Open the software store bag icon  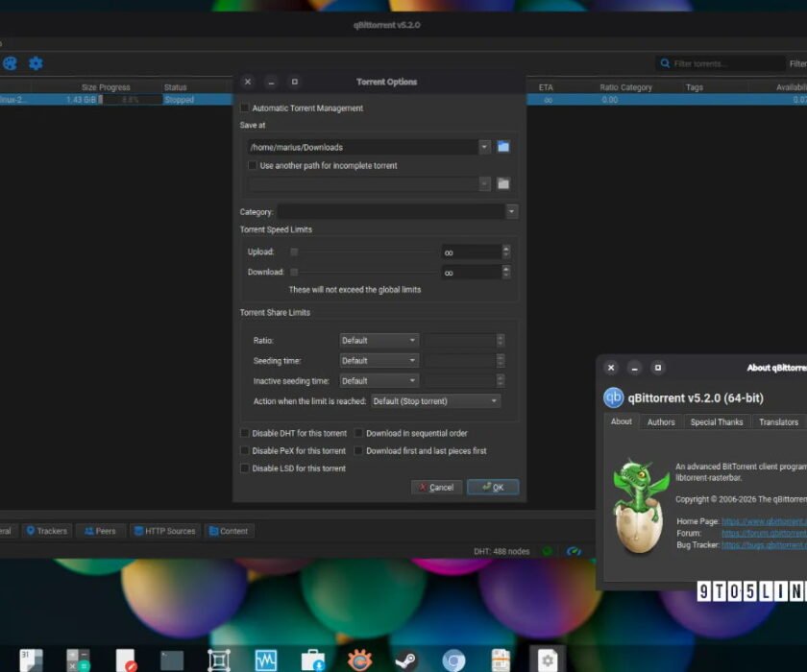click(x=313, y=660)
